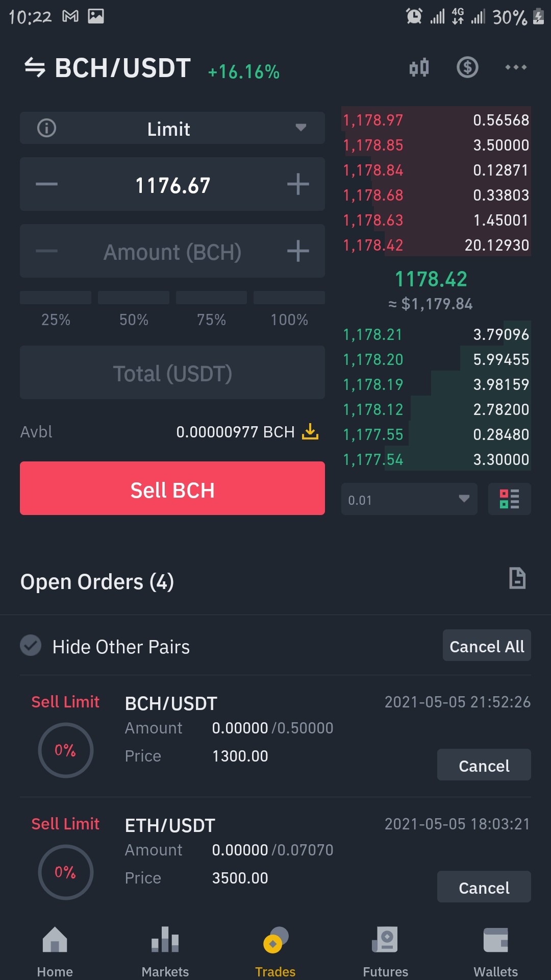Image resolution: width=551 pixels, height=980 pixels.
Task: Open the 0.01 depth precision dropdown
Action: [409, 499]
